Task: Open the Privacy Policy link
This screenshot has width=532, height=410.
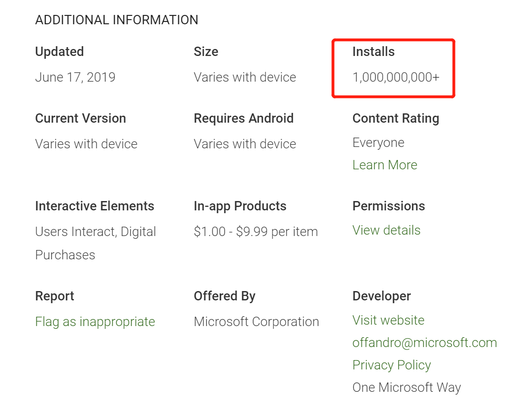Action: 392,365
